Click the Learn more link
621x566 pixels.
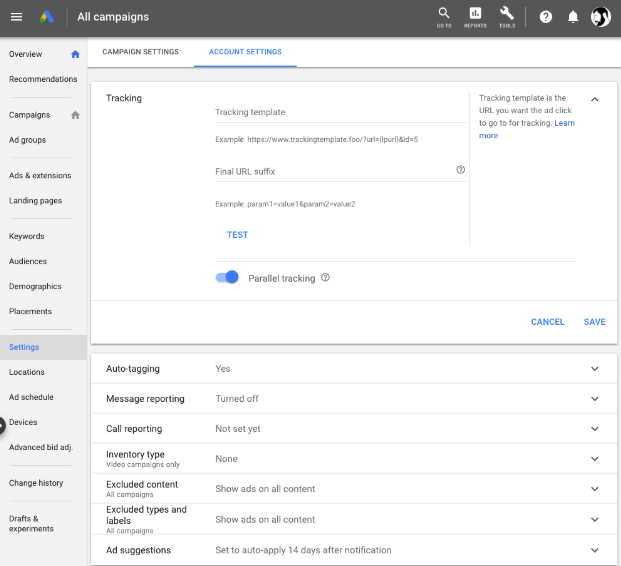(526, 129)
